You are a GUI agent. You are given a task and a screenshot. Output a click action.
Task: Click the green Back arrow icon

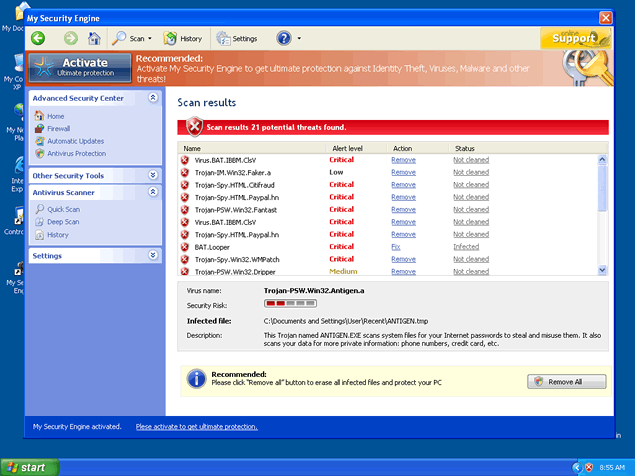click(x=38, y=38)
